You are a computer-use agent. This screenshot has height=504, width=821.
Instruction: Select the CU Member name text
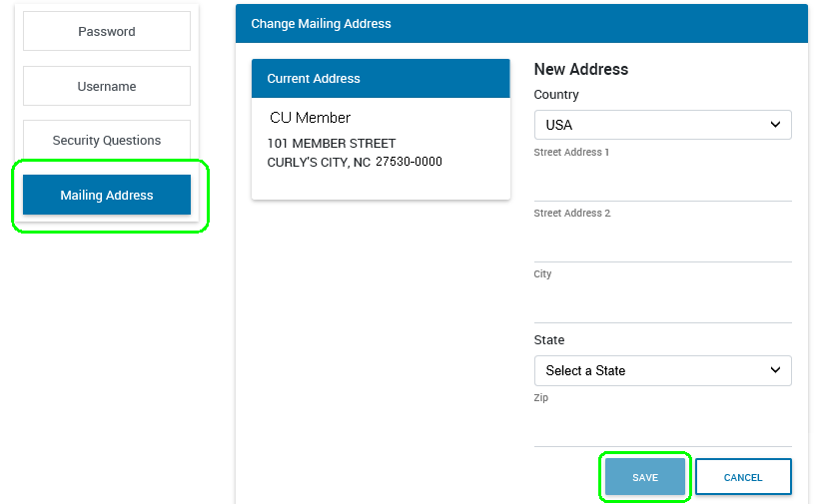[x=310, y=118]
